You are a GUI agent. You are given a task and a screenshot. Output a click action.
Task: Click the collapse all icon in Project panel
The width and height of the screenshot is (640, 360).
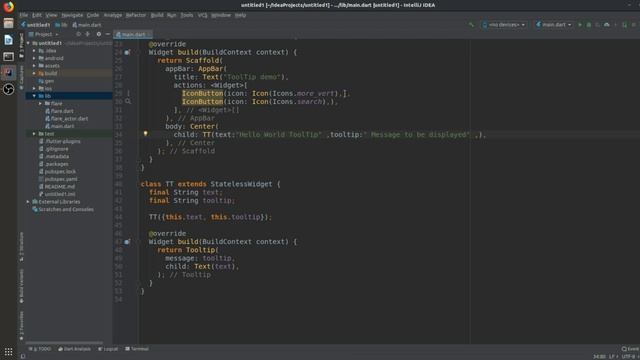(88, 34)
